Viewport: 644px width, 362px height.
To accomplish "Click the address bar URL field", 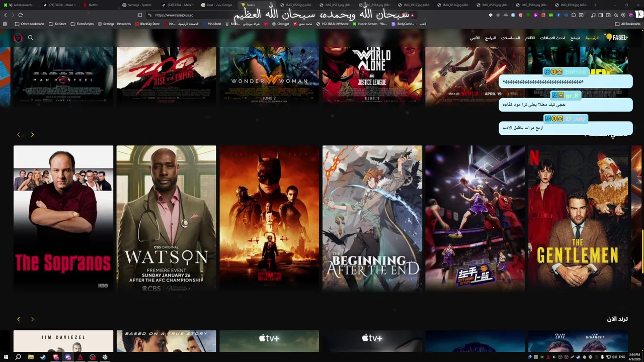I will click(x=282, y=15).
